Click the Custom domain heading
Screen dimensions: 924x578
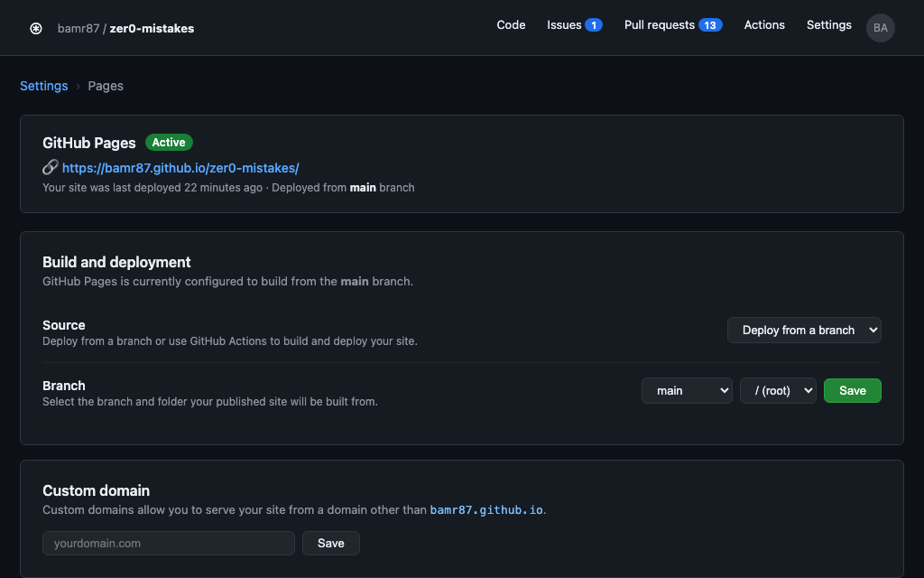(96, 490)
